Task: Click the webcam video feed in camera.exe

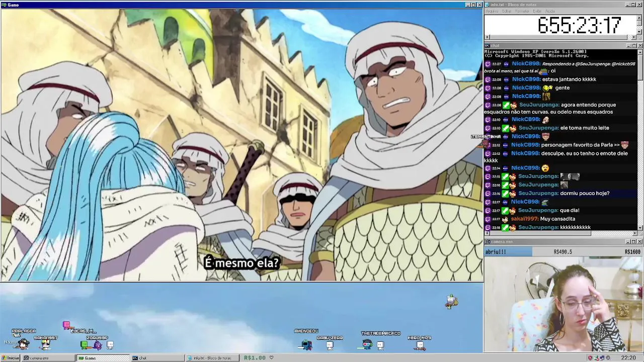Action: (563, 304)
